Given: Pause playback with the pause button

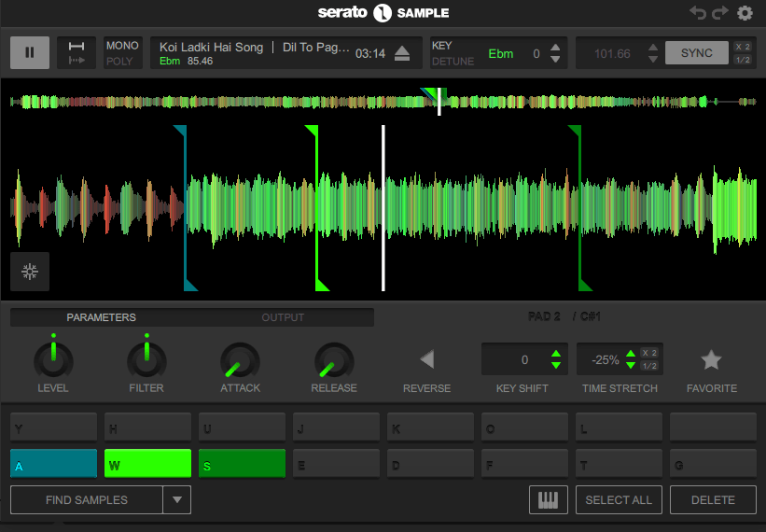Looking at the screenshot, I should [30, 52].
